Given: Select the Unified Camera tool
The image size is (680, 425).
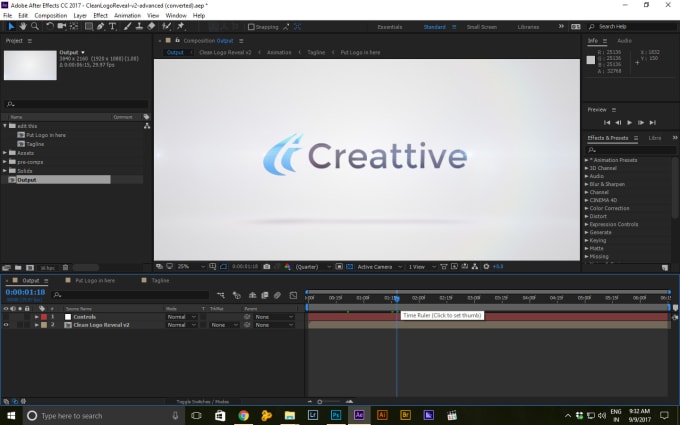Looking at the screenshot, I should point(62,26).
